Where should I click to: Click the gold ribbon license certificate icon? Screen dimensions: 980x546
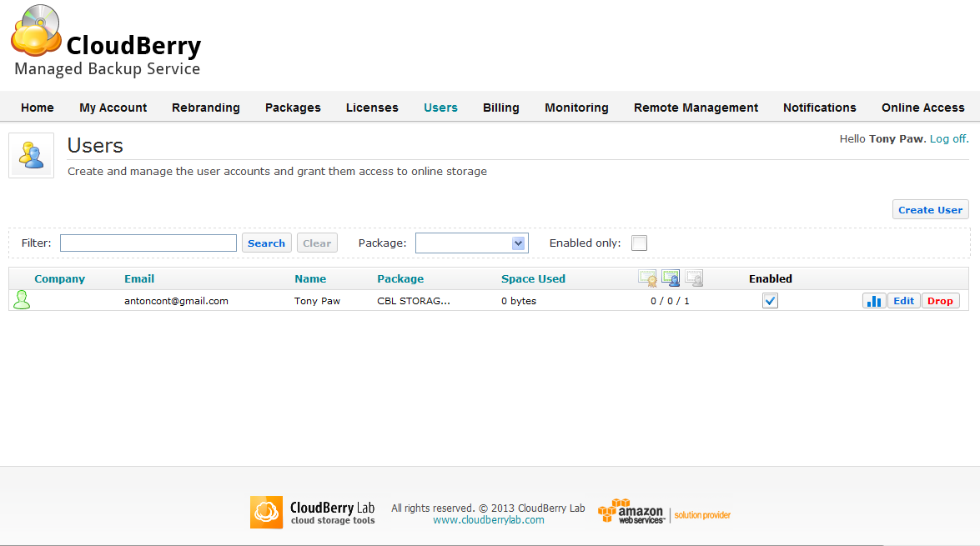pyautogui.click(x=647, y=278)
